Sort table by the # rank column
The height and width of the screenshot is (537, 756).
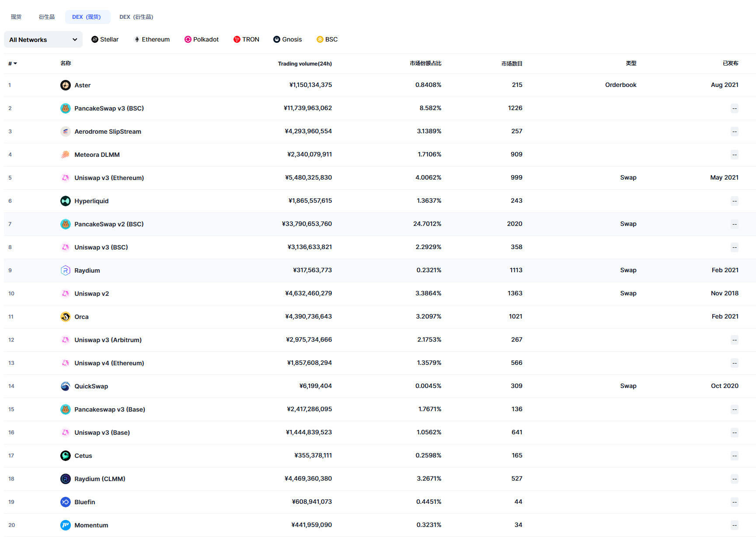tap(13, 64)
